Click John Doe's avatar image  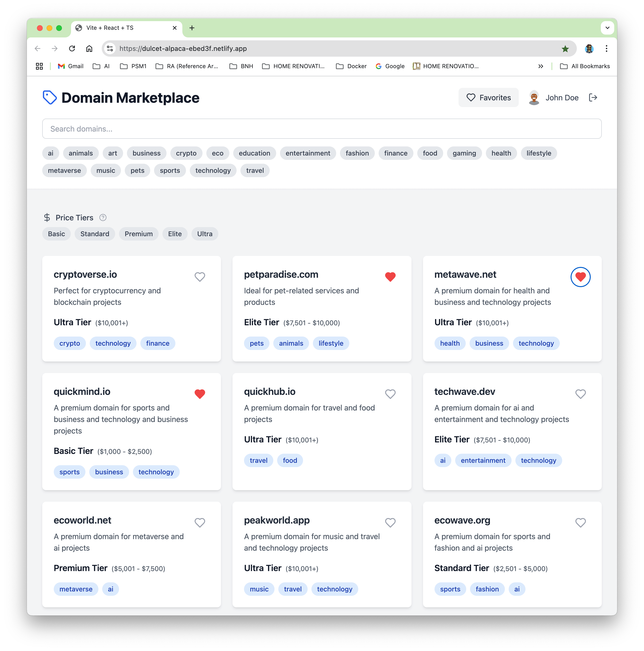(x=534, y=97)
